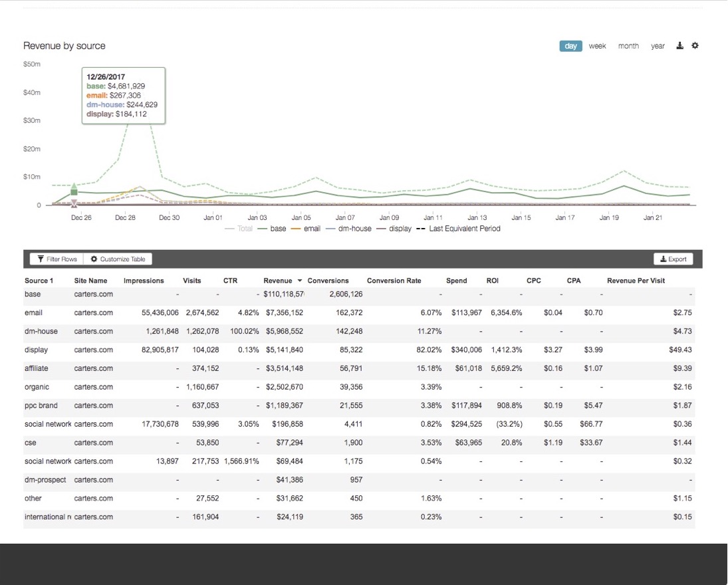Screen dimensions: 728x585
Task: Switch chart granularity to day
Action: tap(570, 46)
